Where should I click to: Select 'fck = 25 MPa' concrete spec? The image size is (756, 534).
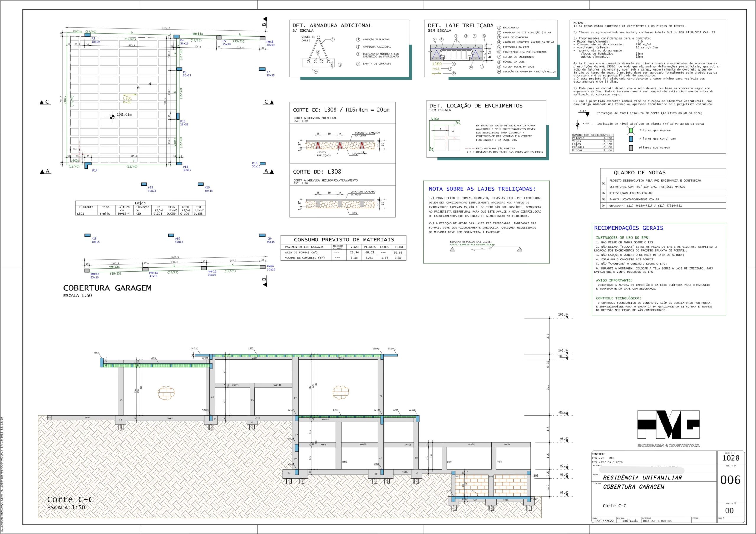click(603, 458)
